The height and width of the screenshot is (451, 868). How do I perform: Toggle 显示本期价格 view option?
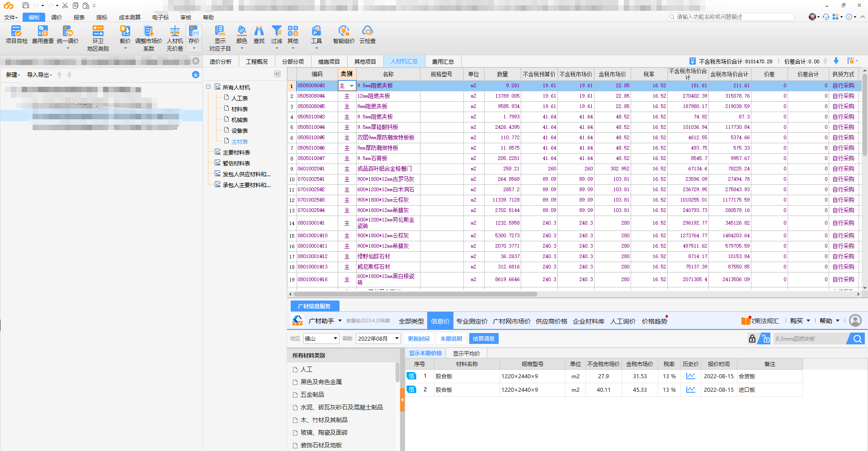(x=425, y=353)
